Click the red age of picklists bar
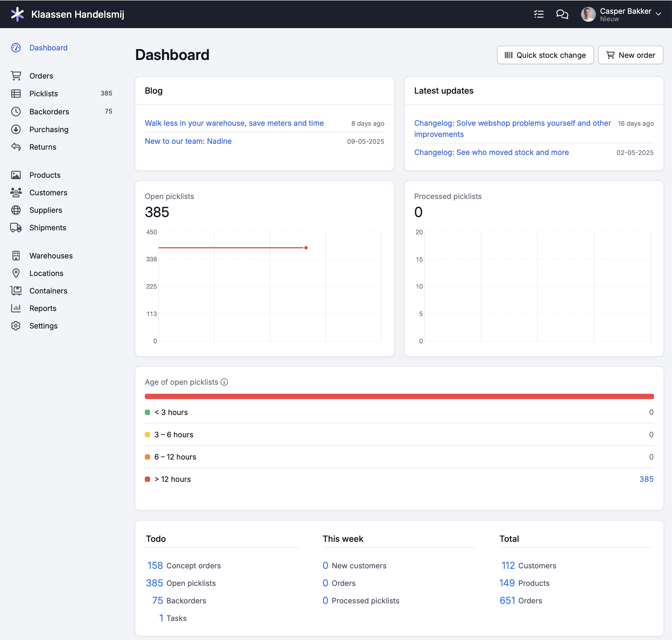672x640 pixels. (399, 396)
